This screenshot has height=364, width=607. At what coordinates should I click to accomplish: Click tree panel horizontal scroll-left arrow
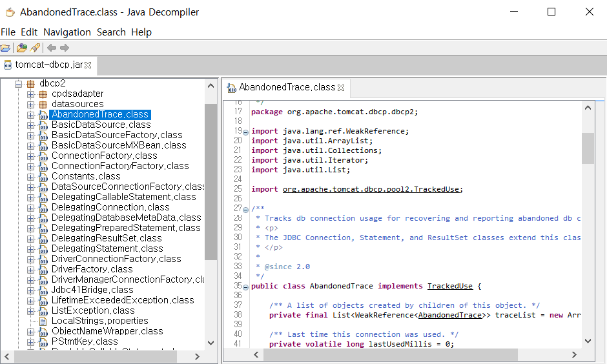pyautogui.click(x=7, y=356)
